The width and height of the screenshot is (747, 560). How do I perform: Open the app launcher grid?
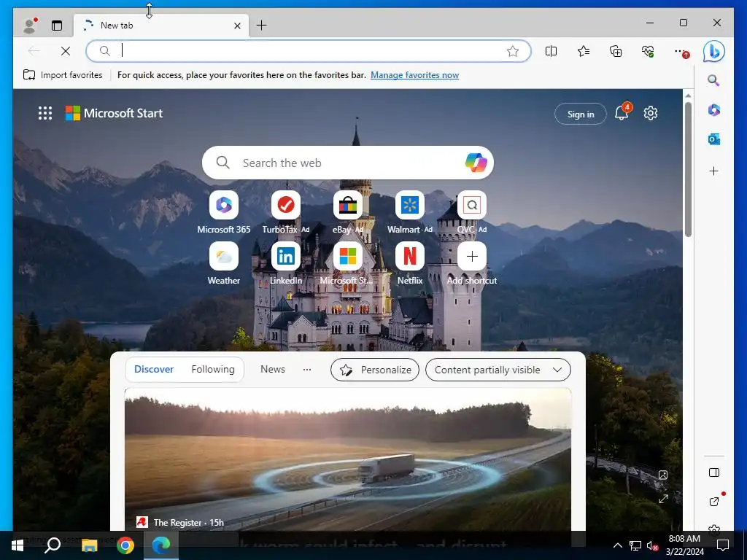click(x=45, y=113)
